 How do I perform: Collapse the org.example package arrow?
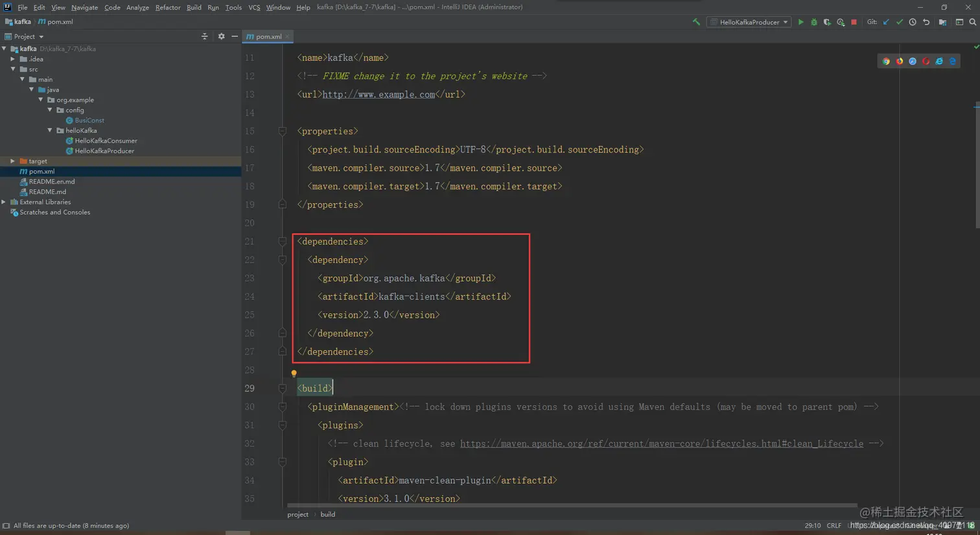click(41, 100)
